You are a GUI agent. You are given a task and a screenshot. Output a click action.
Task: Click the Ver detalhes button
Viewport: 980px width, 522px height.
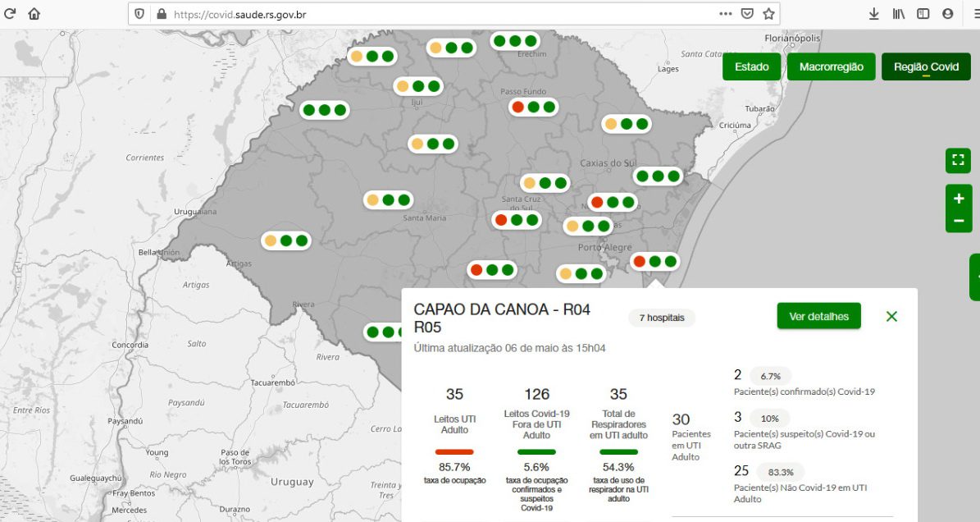818,316
